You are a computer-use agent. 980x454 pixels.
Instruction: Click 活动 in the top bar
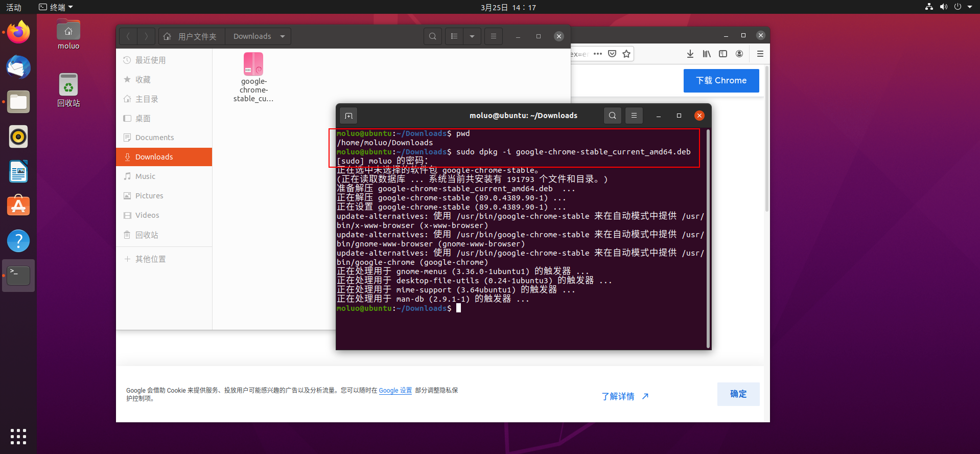(x=14, y=7)
